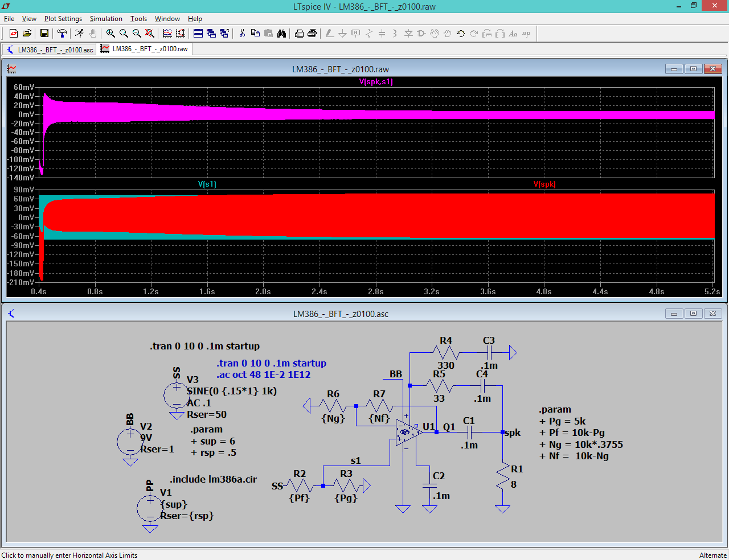The height and width of the screenshot is (560, 729).
Task: Click the V2 voltage source symbol
Action: pos(130,441)
